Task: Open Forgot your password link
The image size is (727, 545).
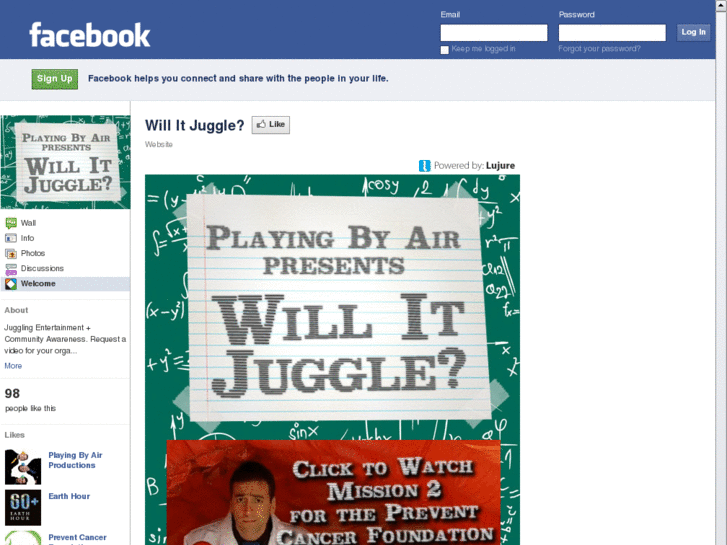Action: click(x=599, y=49)
